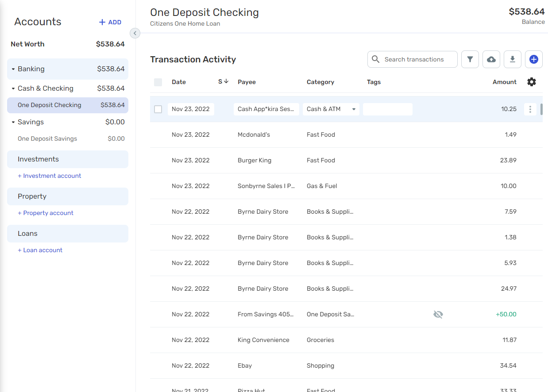The width and height of the screenshot is (548, 392).
Task: Click the Tags column header
Action: click(x=374, y=82)
